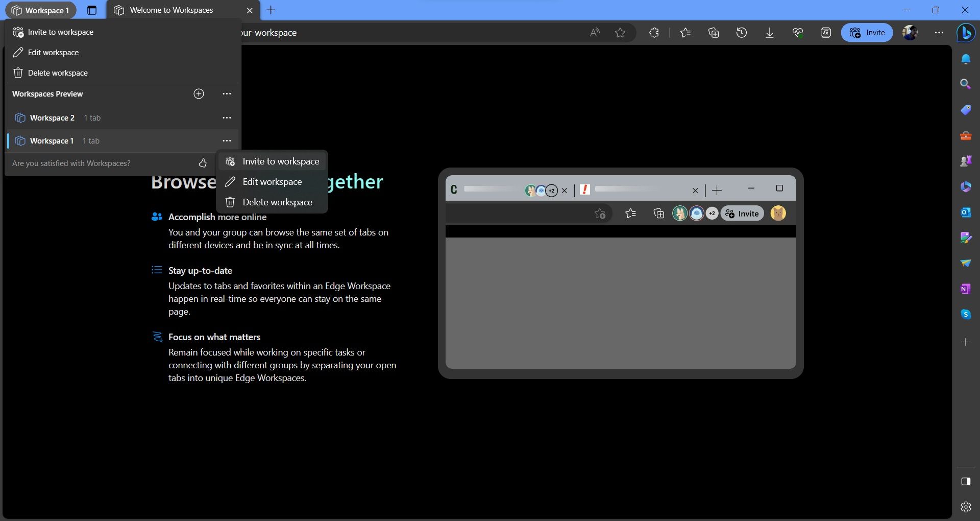Open Outlook from the sidebar
980x521 pixels.
[965, 212]
